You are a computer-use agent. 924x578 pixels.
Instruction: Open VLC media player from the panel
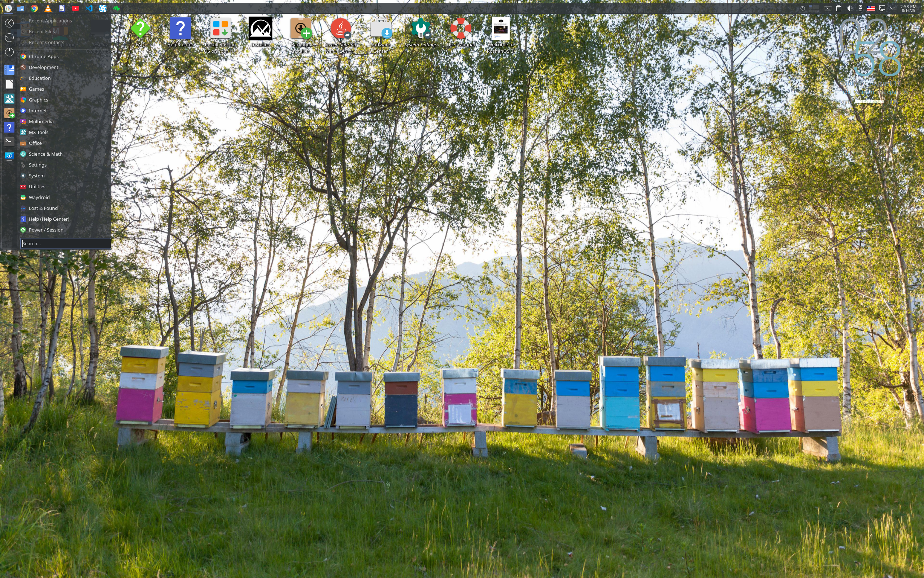point(48,8)
